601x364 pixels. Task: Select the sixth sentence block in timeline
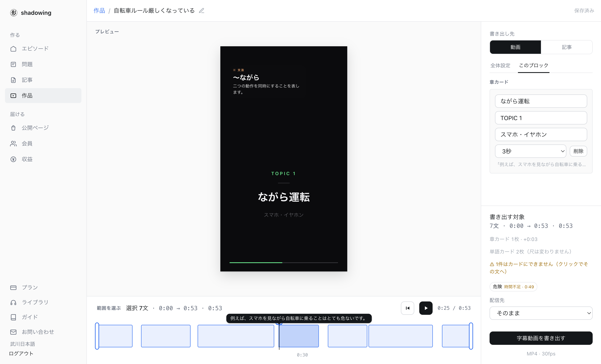(400, 336)
